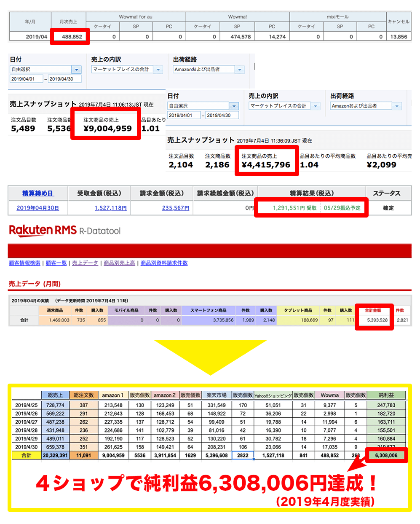Viewport: 420px width, 524px height.
Task: Select the 合計 total sales cell 20,329,391
Action: coord(55,455)
